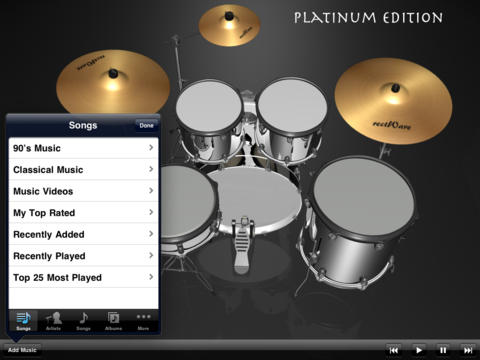Select the single music note Songs tab
480x360 pixels.
(83, 319)
